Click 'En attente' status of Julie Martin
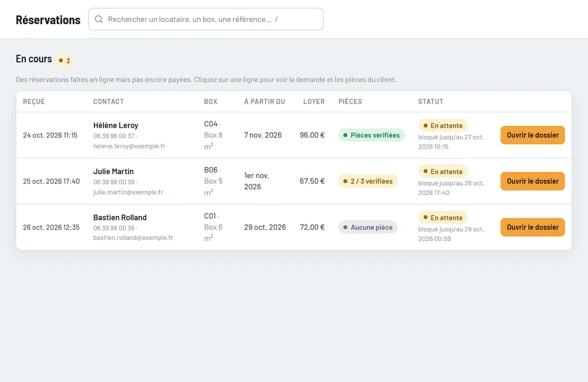The width and height of the screenshot is (588, 382). click(x=443, y=172)
